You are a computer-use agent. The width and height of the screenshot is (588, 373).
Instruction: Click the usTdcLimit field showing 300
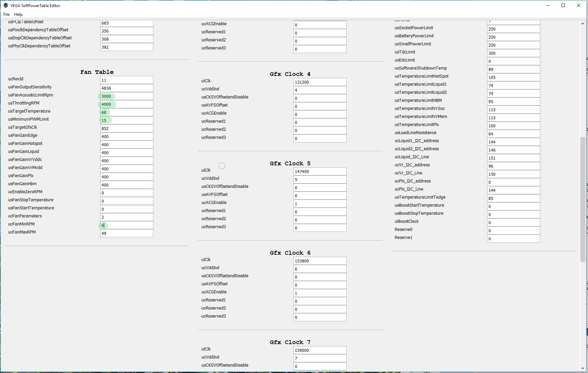coord(514,53)
